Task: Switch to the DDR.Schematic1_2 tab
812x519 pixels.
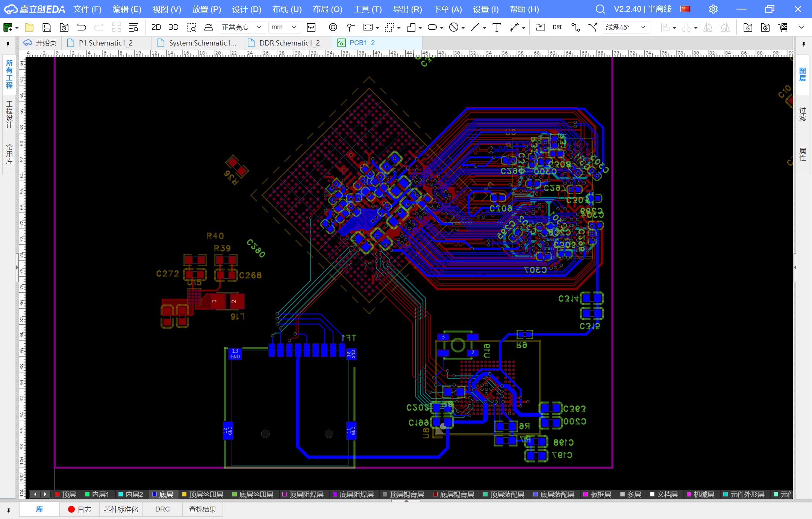Action: point(289,43)
